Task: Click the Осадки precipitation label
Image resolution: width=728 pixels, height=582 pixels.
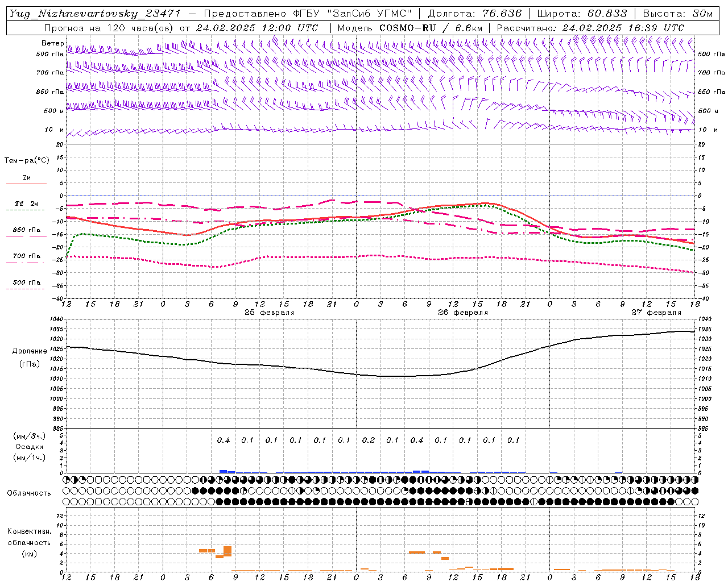Action: [x=30, y=447]
